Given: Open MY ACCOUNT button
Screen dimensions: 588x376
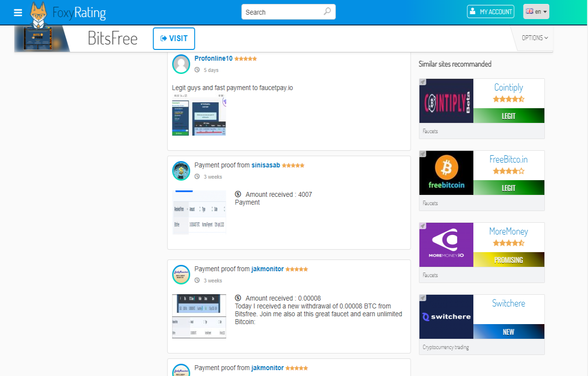Looking at the screenshot, I should pyautogui.click(x=490, y=12).
